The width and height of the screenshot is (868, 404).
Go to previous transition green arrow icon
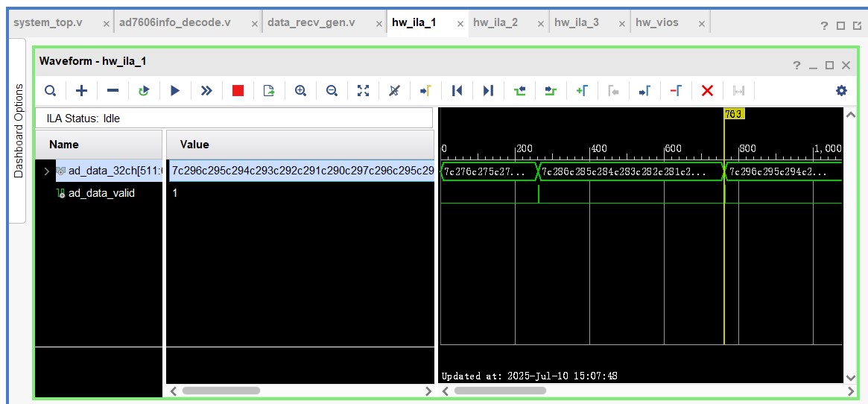(519, 91)
